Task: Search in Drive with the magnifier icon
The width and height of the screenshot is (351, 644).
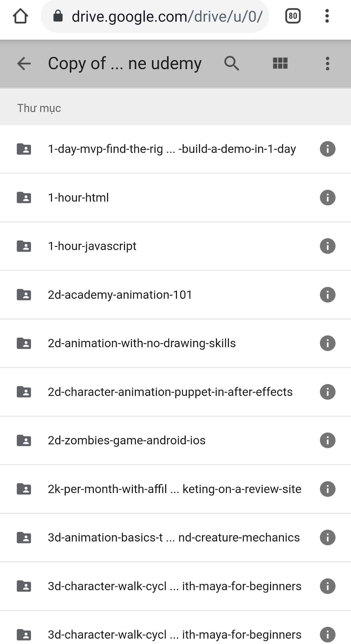Action: coord(232,64)
